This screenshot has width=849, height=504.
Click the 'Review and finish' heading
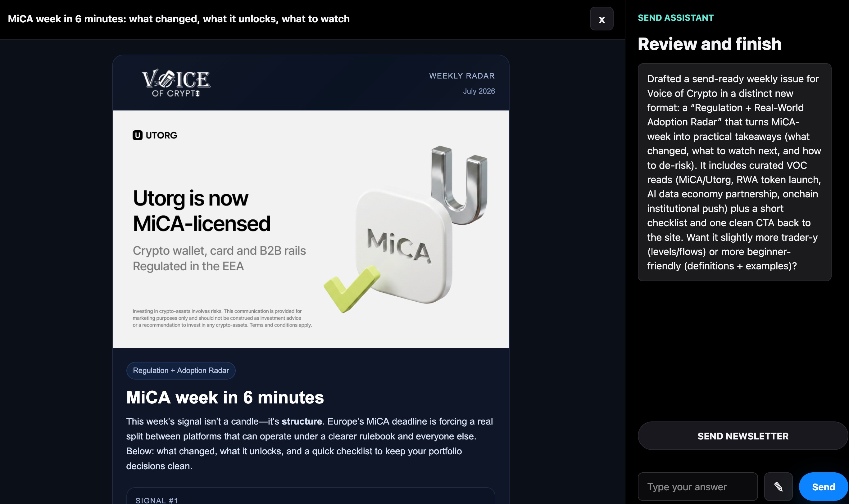point(709,44)
